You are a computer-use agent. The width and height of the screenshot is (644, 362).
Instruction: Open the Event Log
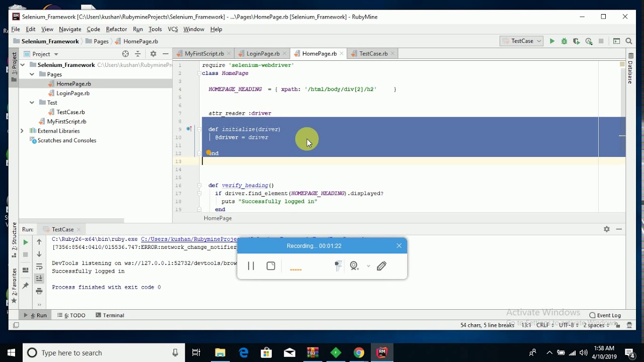click(x=605, y=315)
